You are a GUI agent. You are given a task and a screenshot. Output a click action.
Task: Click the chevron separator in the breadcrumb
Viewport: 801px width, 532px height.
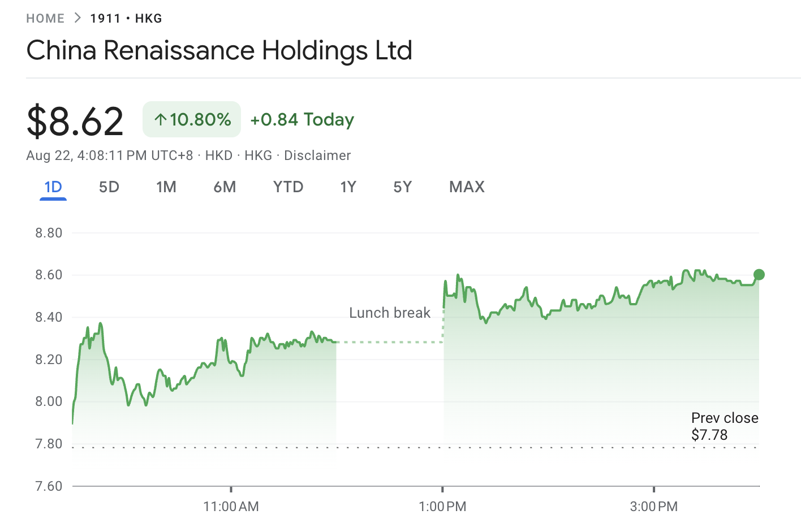click(75, 18)
